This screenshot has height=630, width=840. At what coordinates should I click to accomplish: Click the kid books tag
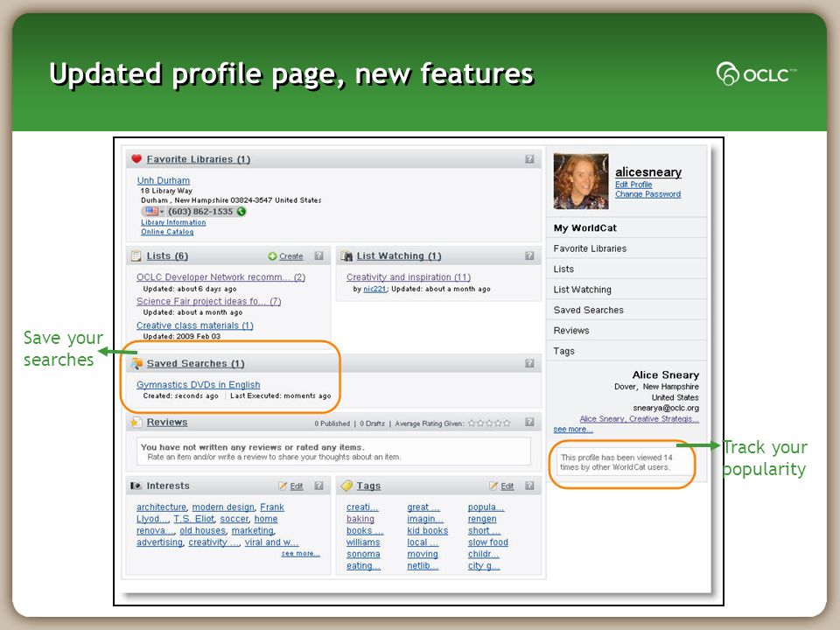(428, 530)
